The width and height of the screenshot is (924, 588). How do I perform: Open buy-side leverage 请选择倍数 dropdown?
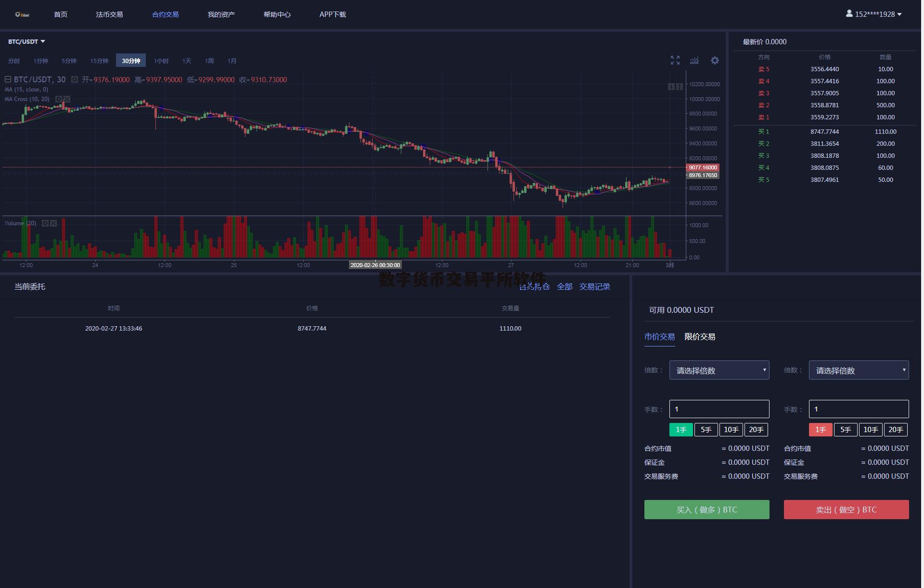719,371
